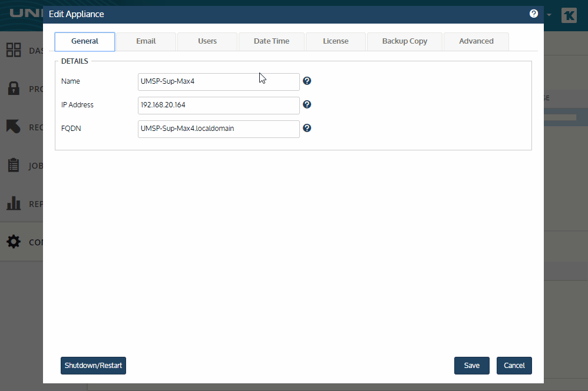Switch to the Date Time tab
588x391 pixels.
(x=272, y=41)
